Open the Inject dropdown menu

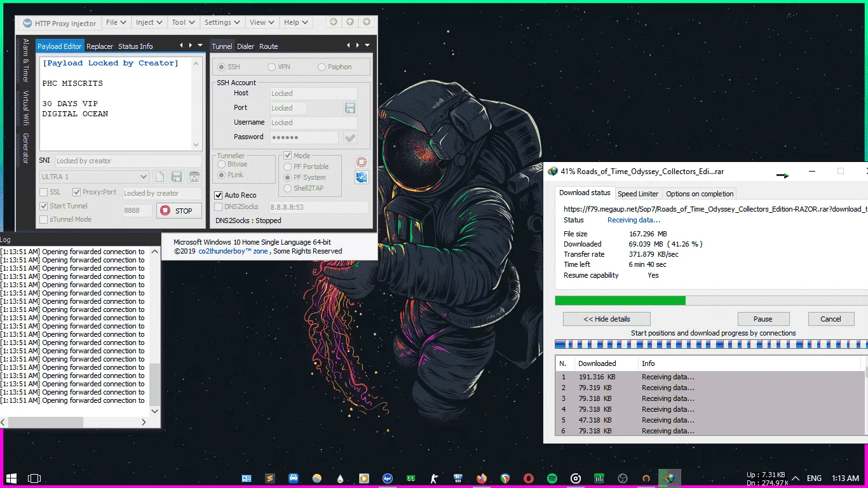(x=149, y=22)
